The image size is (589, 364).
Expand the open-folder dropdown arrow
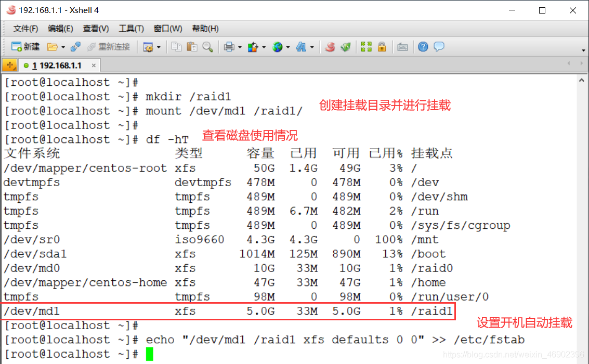[x=63, y=47]
